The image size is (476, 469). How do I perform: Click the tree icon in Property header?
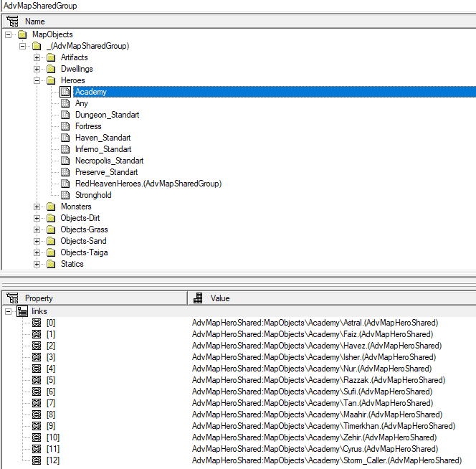(12, 298)
